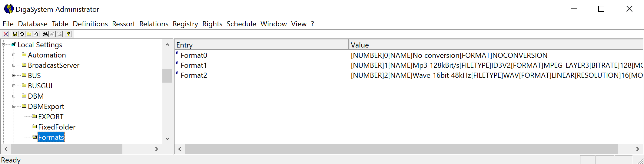Open the Definitions menu
The height and width of the screenshot is (164, 644).
pyautogui.click(x=90, y=24)
